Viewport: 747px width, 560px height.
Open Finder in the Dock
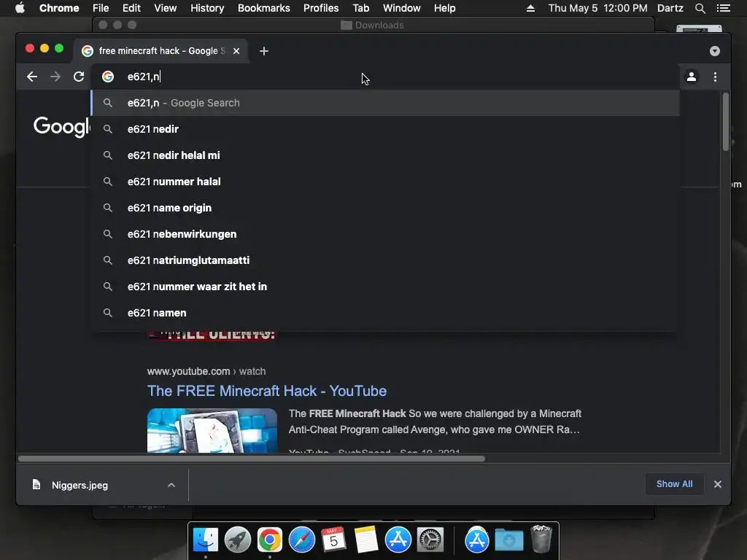pyautogui.click(x=206, y=540)
